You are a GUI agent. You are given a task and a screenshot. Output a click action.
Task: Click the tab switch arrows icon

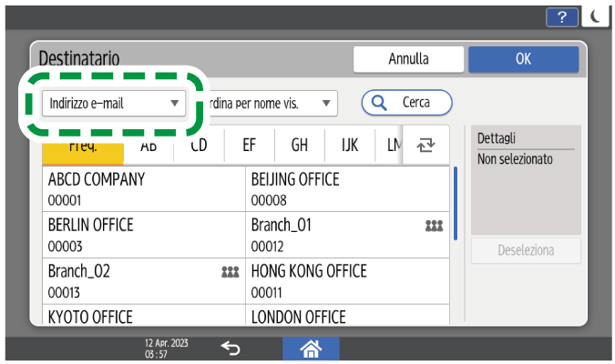coord(425,145)
